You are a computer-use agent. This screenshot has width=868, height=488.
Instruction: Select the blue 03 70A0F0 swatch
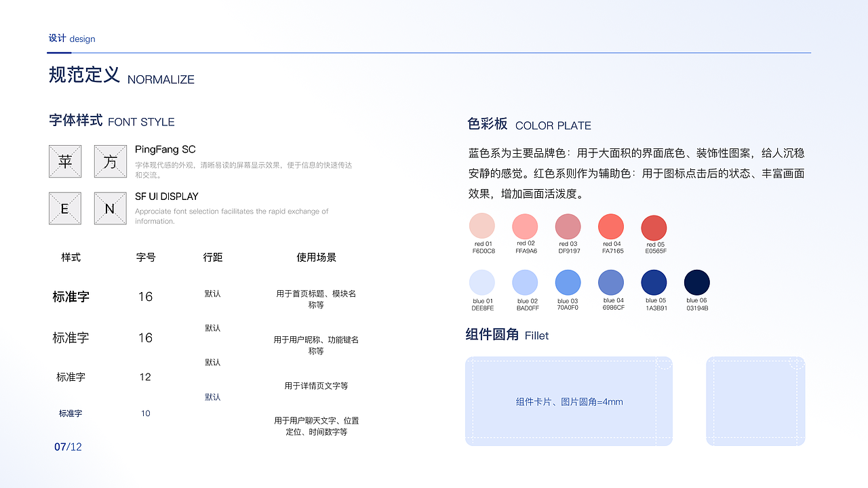(568, 283)
